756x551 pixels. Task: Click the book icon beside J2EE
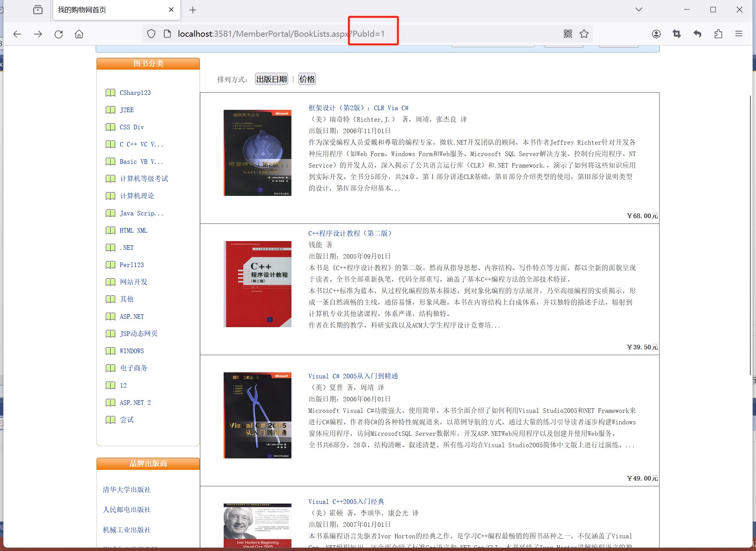(110, 110)
